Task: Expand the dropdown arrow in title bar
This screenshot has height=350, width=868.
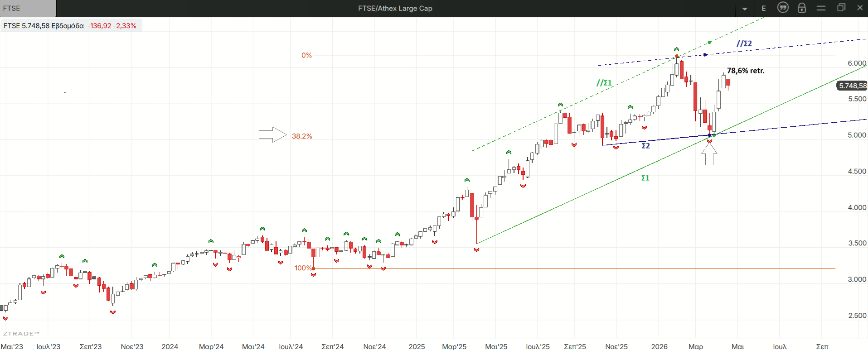Action: point(745,9)
